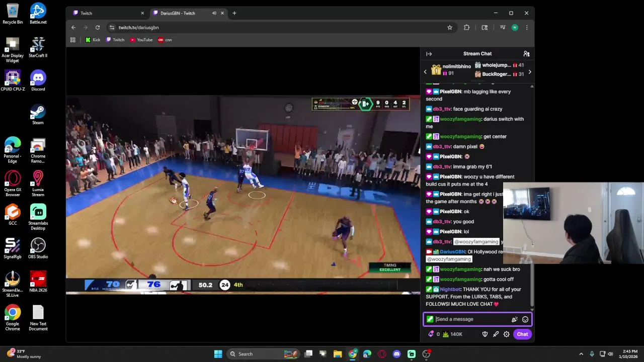Click the purple Chat send button
Screen dimensions: 644x362
pyautogui.click(x=522, y=334)
